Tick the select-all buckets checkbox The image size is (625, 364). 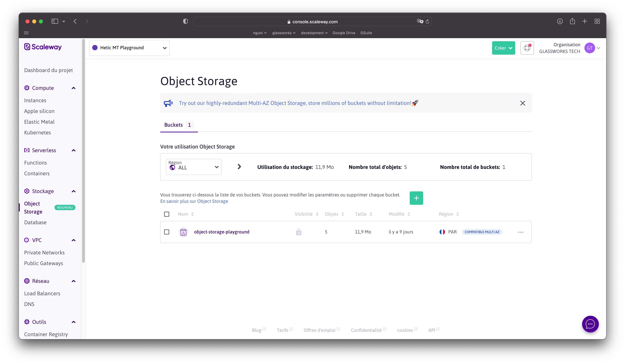click(167, 214)
